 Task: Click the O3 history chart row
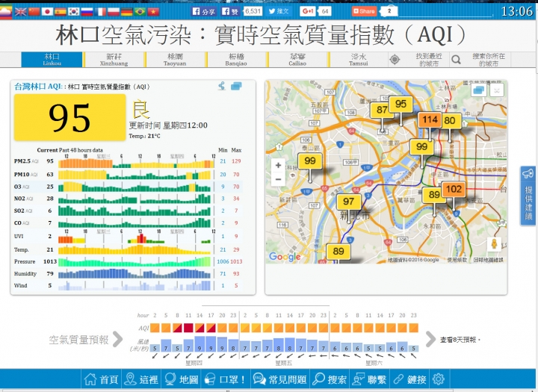point(137,187)
